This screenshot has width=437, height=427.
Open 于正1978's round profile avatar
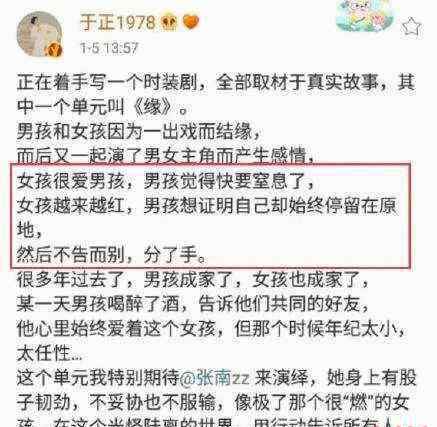coord(39,34)
